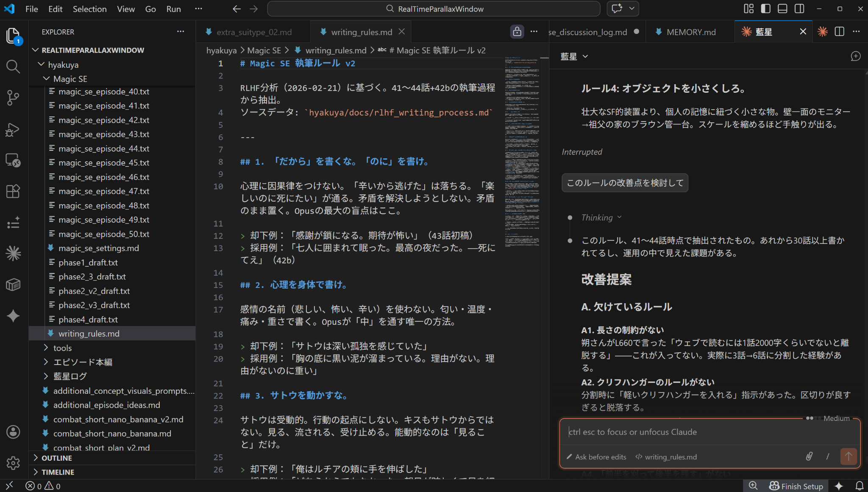
Task: Open the 藍星 session dropdown
Action: 574,56
